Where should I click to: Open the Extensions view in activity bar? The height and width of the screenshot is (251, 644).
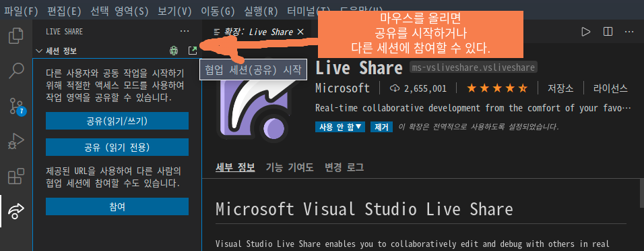click(x=16, y=176)
